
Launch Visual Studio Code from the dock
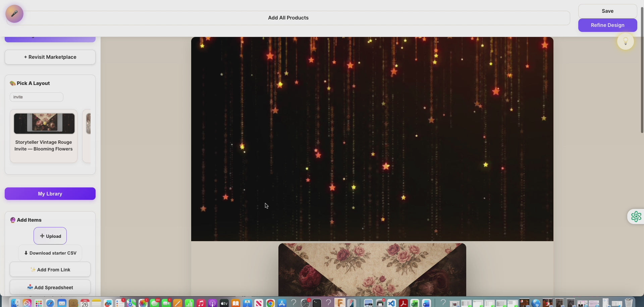tap(391, 303)
